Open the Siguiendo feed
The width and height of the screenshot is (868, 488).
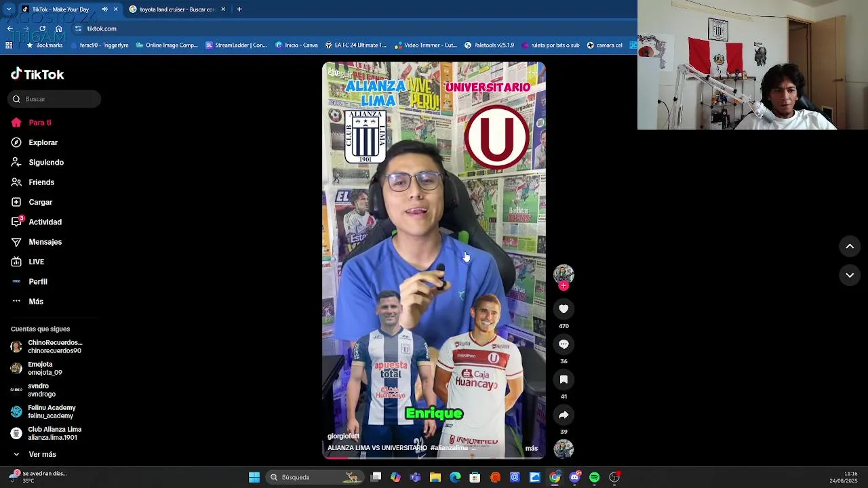[37, 163]
